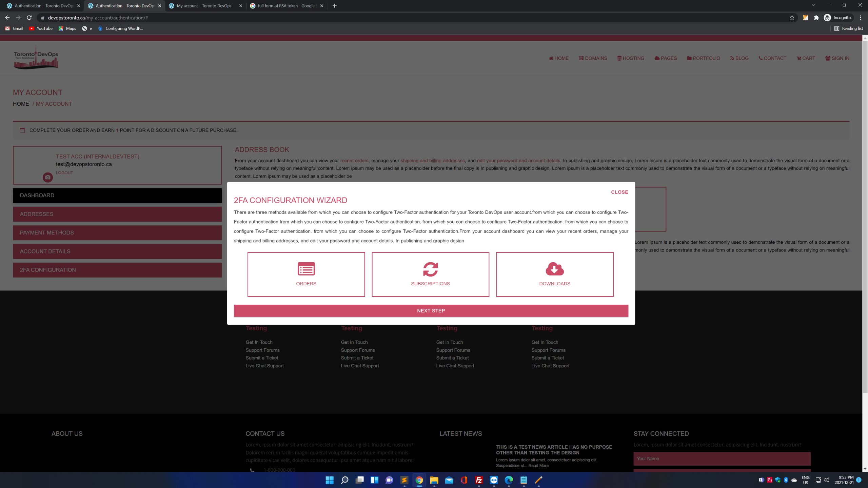The width and height of the screenshot is (868, 488).
Task: Click the Downloads cloud icon
Action: [x=554, y=269]
